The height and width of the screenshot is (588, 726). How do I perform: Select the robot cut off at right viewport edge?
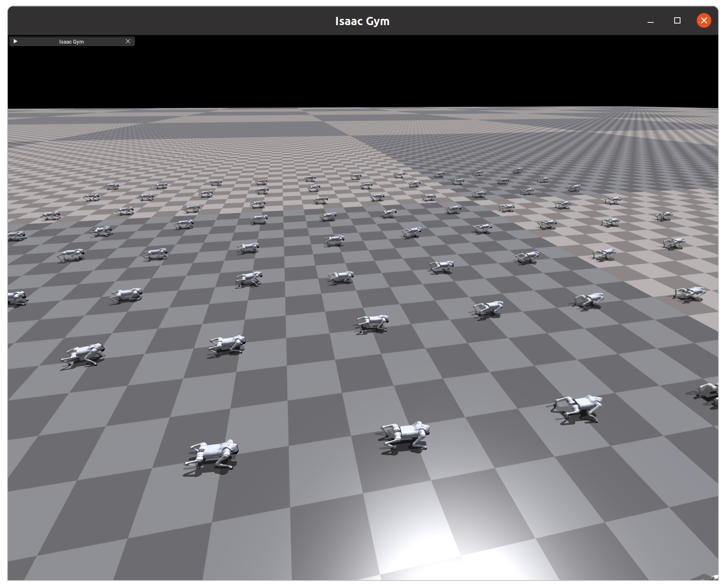coord(709,394)
